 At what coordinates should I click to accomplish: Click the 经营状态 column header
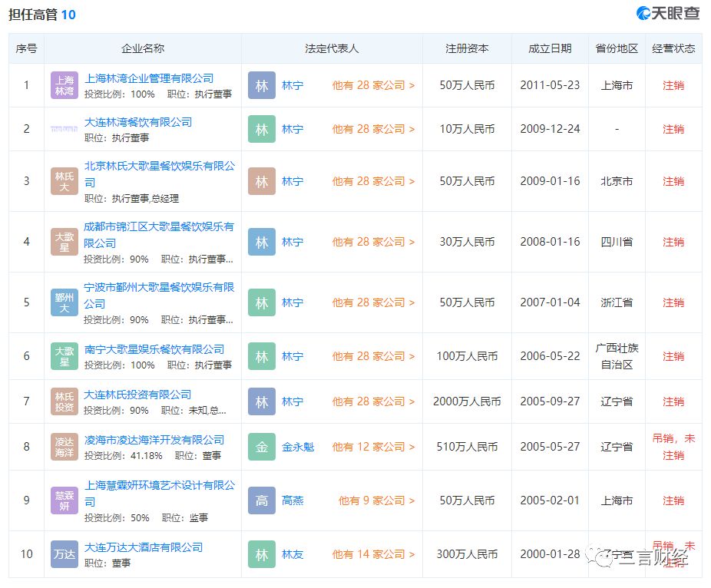[673, 48]
